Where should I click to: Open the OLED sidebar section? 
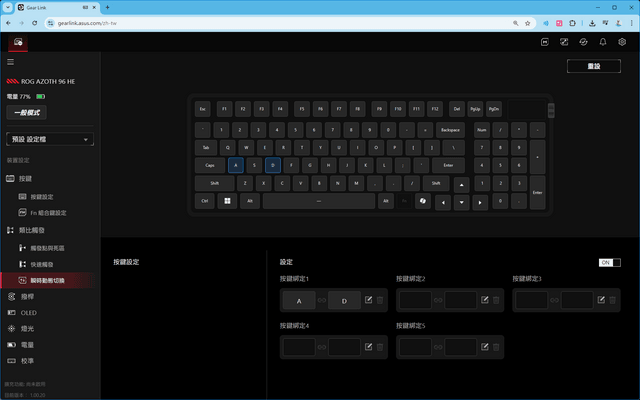click(x=28, y=313)
